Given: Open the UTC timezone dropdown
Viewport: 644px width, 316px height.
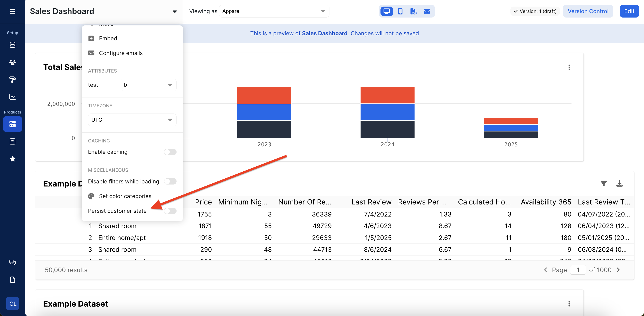Looking at the screenshot, I should coord(132,120).
